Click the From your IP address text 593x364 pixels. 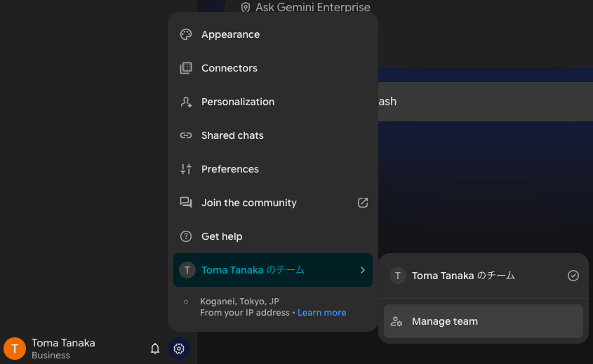(245, 313)
